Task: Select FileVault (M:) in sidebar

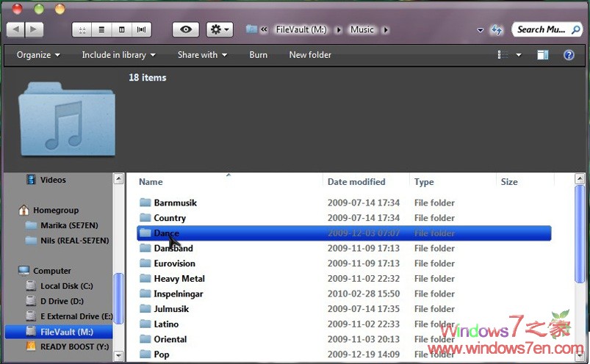Action: [59, 332]
